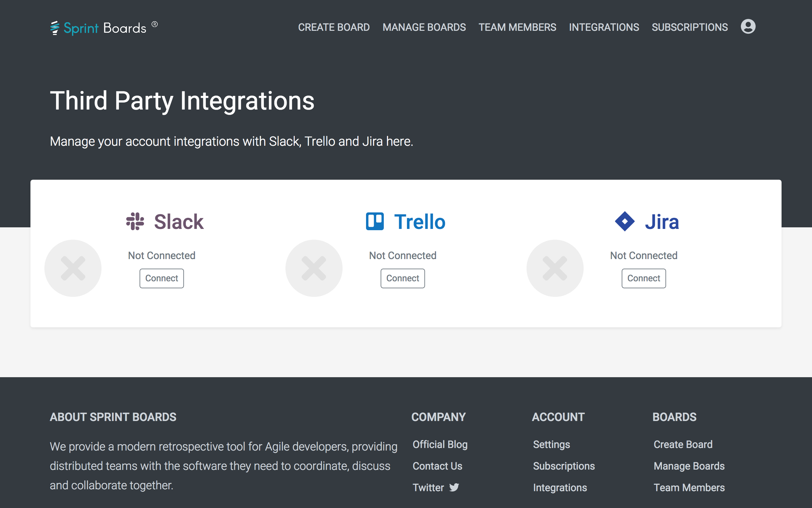Open Settings in the footer Account section
Screen dimensions: 812x508
pyautogui.click(x=551, y=444)
